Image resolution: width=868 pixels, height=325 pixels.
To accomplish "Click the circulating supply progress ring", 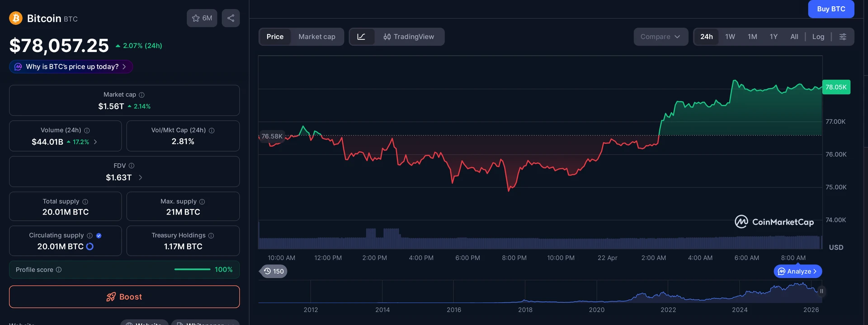I will coord(90,246).
